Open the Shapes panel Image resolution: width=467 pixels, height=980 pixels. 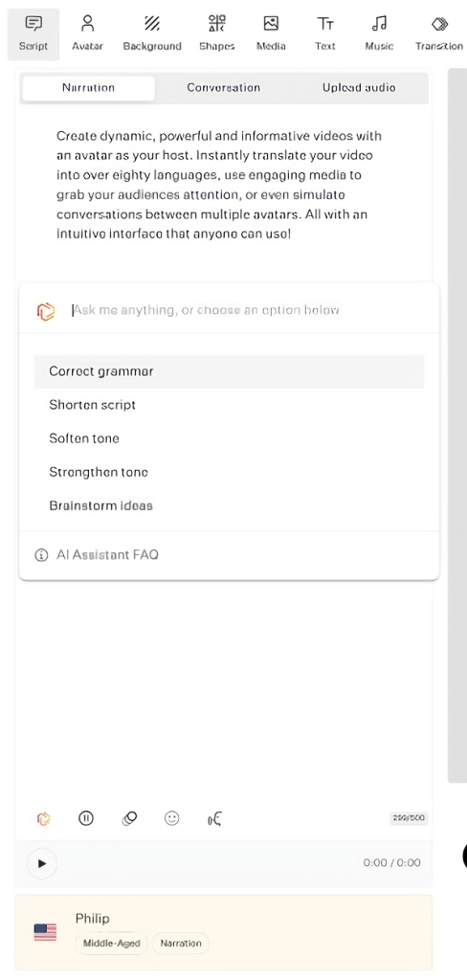217,33
